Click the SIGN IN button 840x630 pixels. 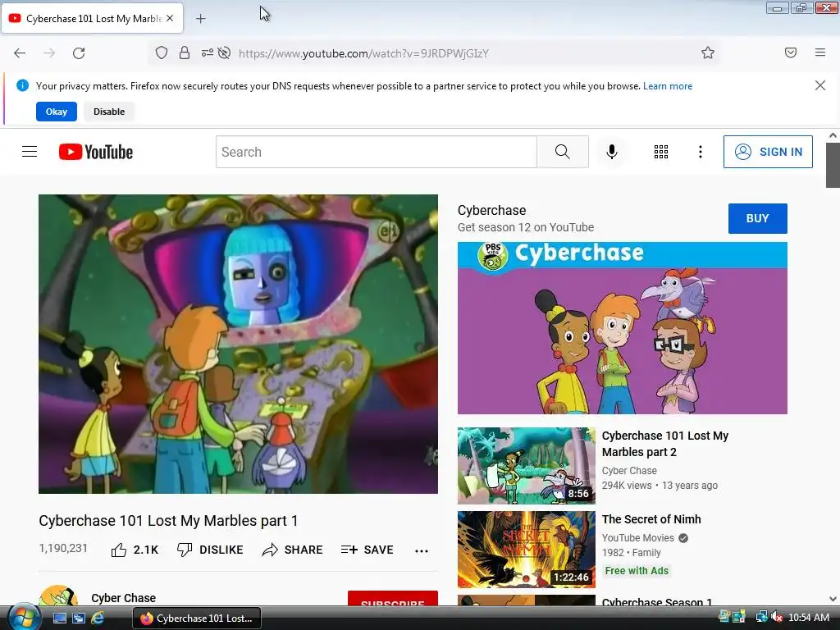click(768, 152)
